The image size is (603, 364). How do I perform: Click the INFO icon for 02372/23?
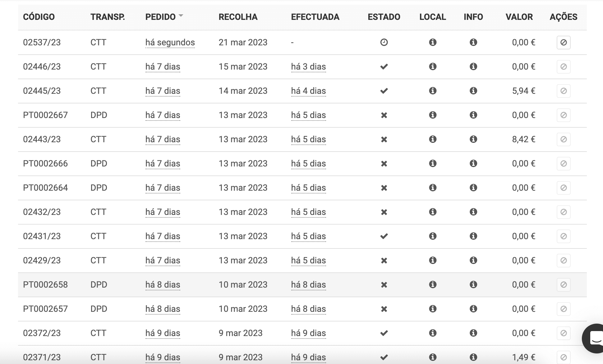pos(473,333)
